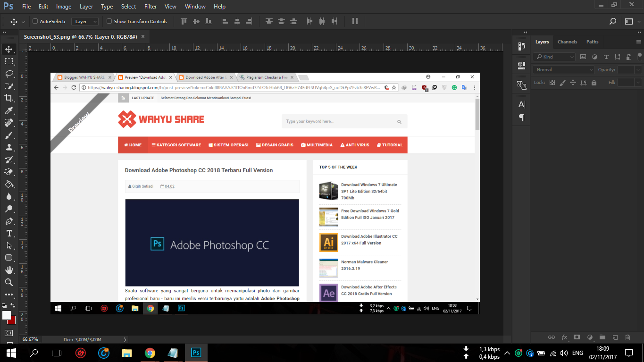Select the Spot Healing Brush tool
The image size is (644, 362).
(x=8, y=123)
